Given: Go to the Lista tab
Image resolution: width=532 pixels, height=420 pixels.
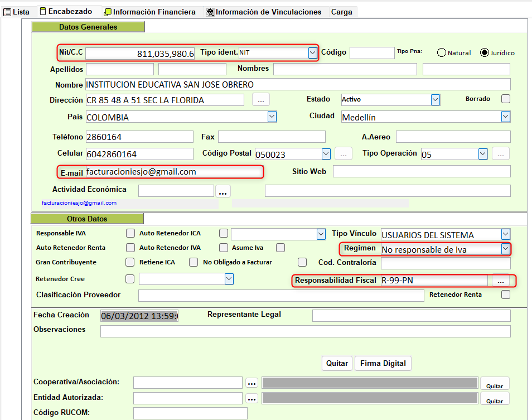Looking at the screenshot, I should (x=17, y=12).
